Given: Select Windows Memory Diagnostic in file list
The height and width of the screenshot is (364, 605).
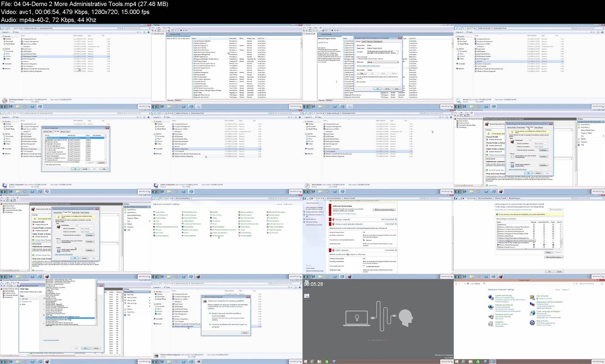Looking at the screenshot, I should (x=184, y=326).
